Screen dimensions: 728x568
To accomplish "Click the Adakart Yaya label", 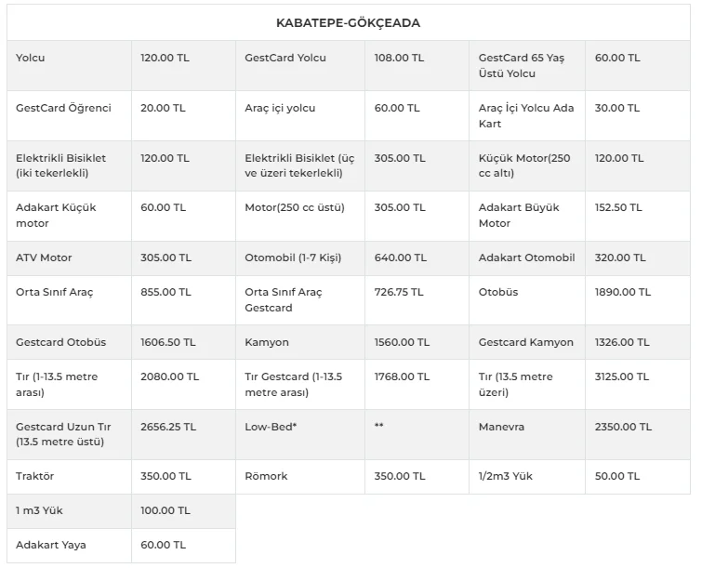I will tap(51, 545).
